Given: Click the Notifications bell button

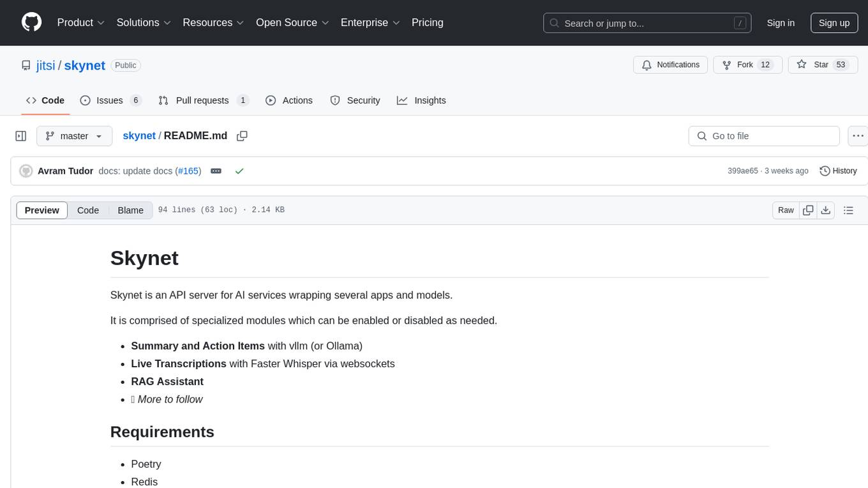Looking at the screenshot, I should (x=671, y=65).
